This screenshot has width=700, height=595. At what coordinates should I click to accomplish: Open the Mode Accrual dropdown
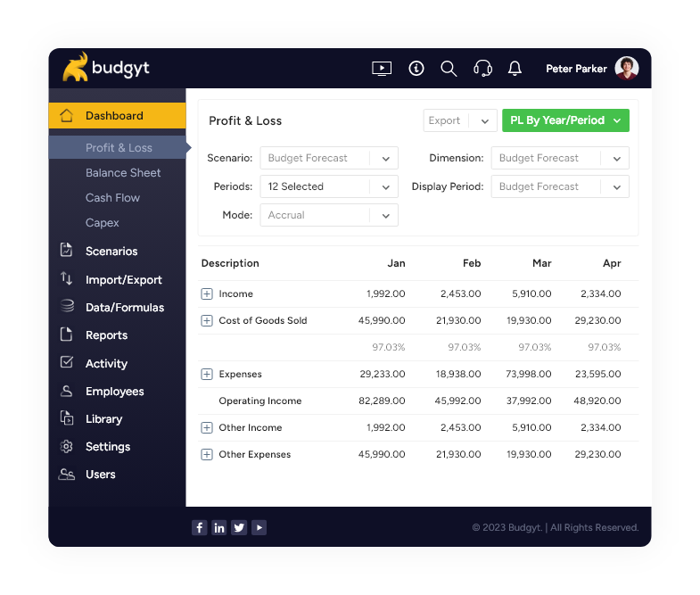pos(329,215)
